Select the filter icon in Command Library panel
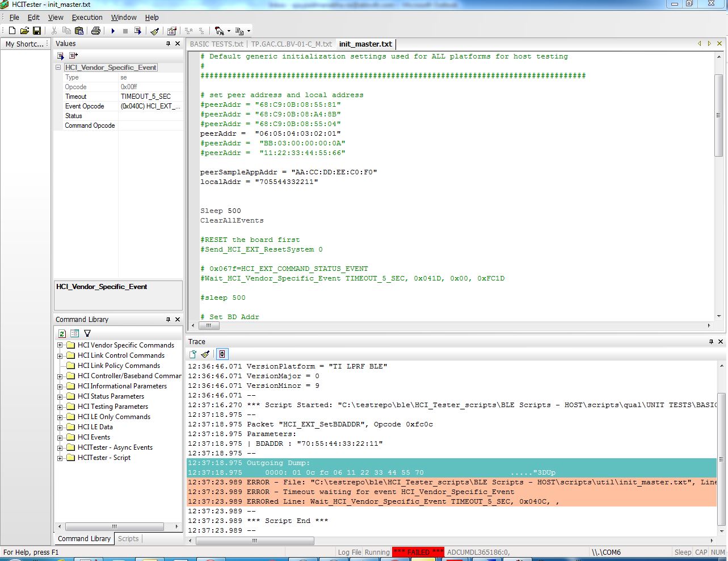728x561 pixels. point(87,333)
